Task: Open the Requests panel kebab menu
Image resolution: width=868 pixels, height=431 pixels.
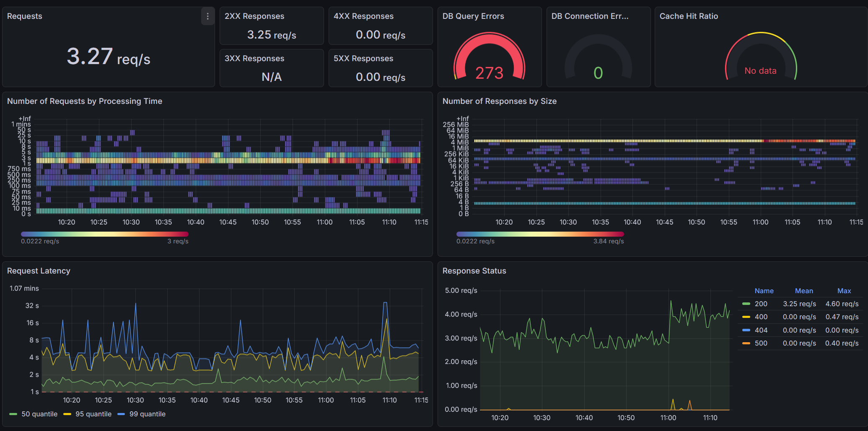Action: point(207,16)
